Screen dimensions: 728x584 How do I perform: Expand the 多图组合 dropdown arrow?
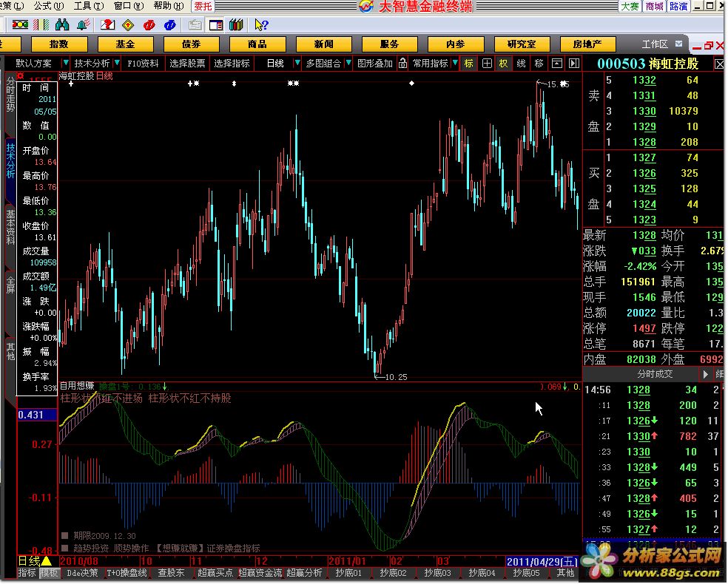click(x=348, y=63)
